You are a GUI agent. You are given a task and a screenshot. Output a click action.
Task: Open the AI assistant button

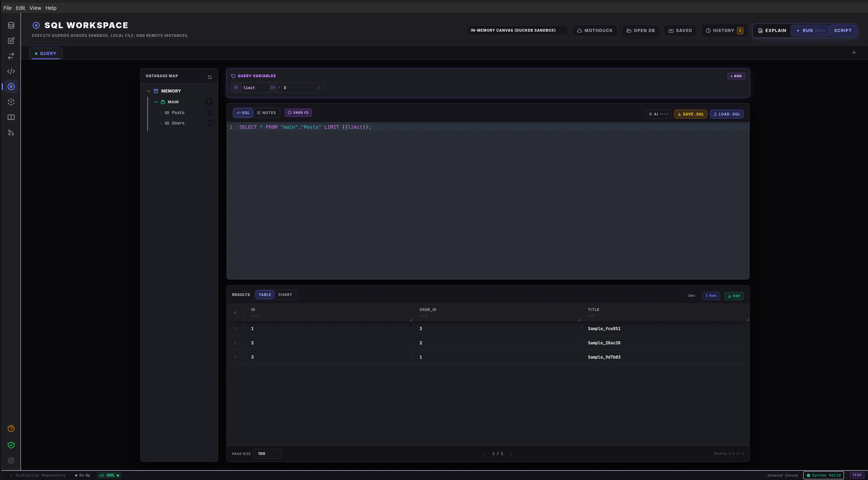658,114
